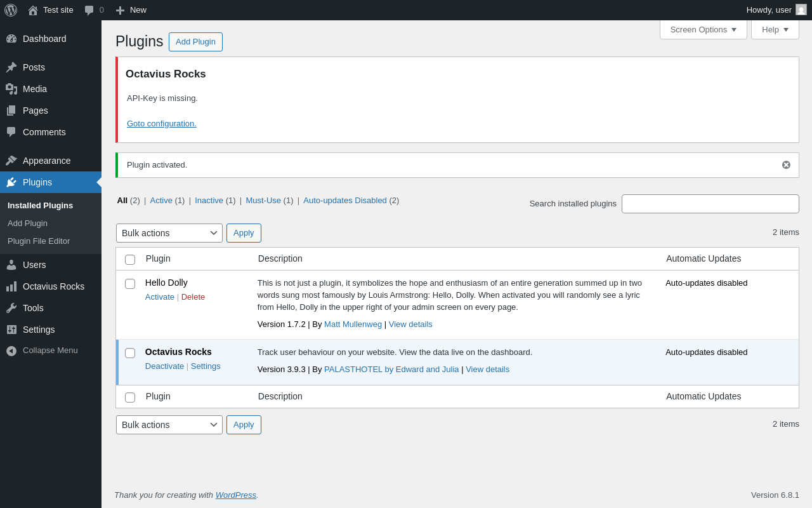Open Plugin File Editor submenu item
The image size is (812, 508).
point(39,241)
